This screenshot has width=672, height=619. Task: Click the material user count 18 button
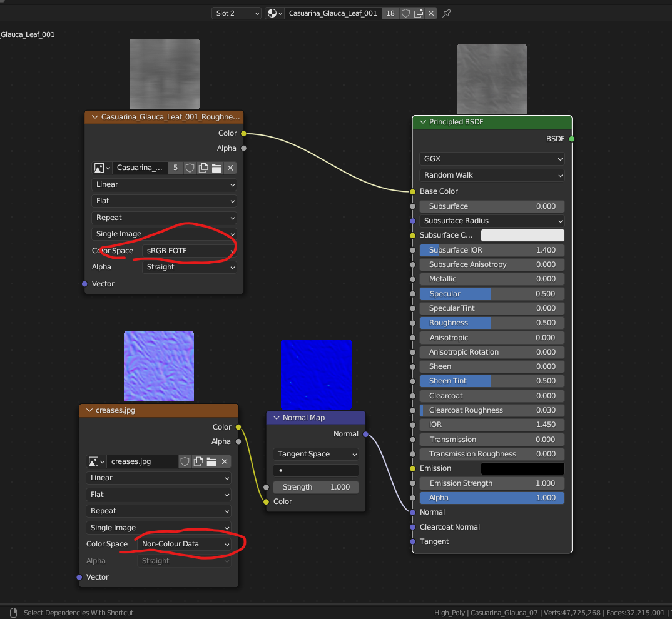[x=390, y=13]
